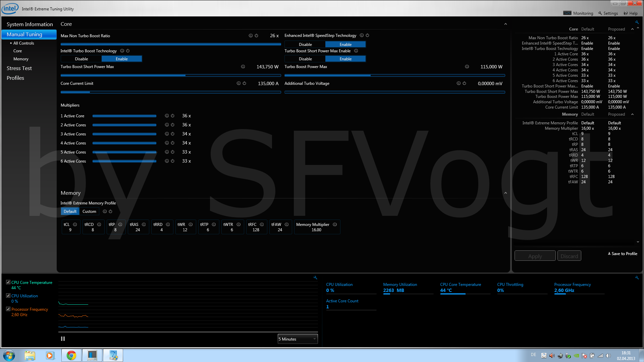The height and width of the screenshot is (362, 644).
Task: Collapse Memory group in proposed settings panel
Action: coord(632,114)
